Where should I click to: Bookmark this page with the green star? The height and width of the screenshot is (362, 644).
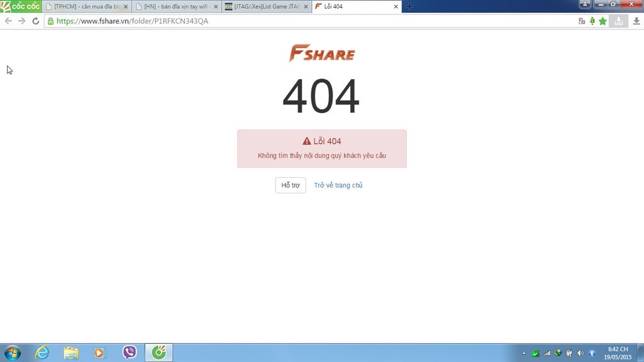click(602, 21)
